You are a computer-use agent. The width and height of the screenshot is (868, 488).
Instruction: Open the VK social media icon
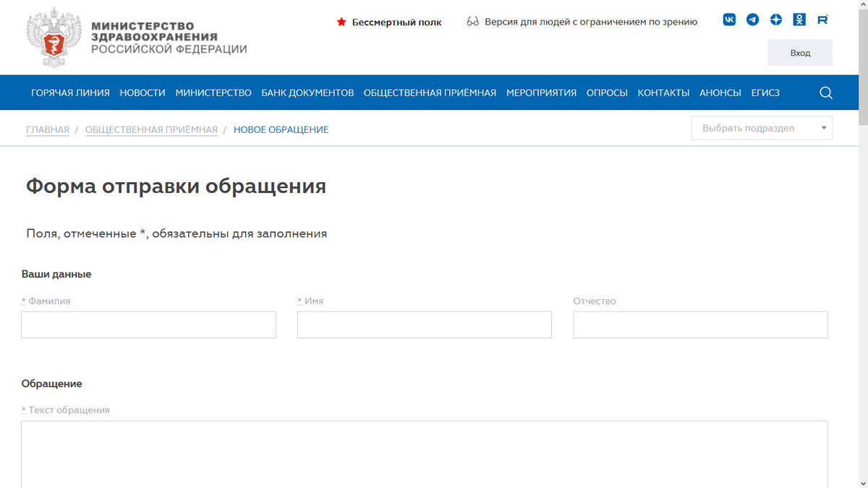[729, 20]
